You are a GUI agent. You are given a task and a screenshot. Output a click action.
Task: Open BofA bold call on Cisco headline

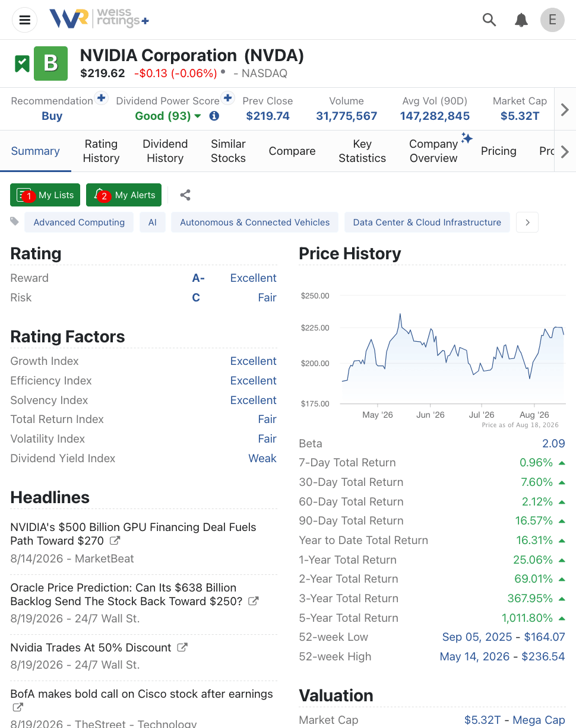tap(142, 694)
